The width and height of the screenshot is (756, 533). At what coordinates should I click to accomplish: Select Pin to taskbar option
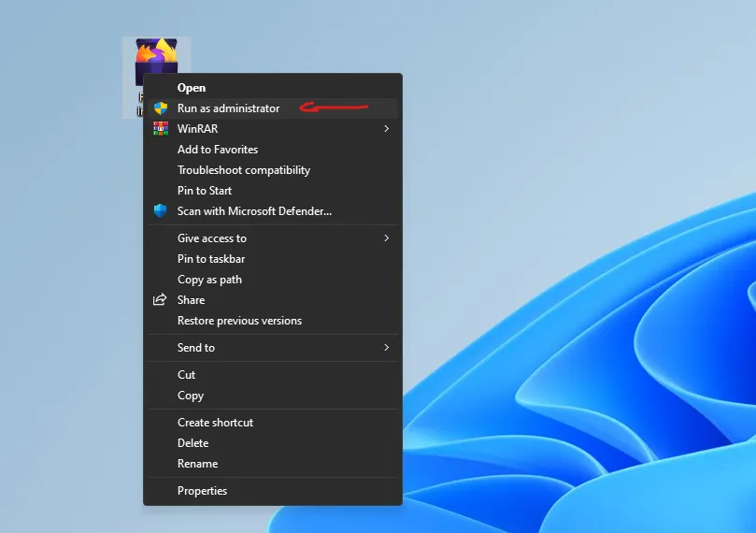tap(211, 259)
